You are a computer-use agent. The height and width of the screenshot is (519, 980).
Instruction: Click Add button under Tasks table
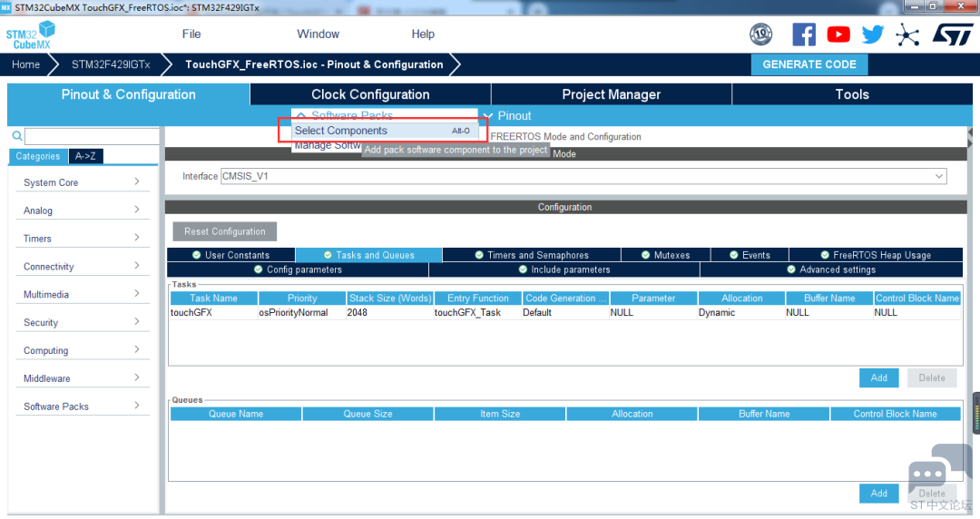point(878,377)
